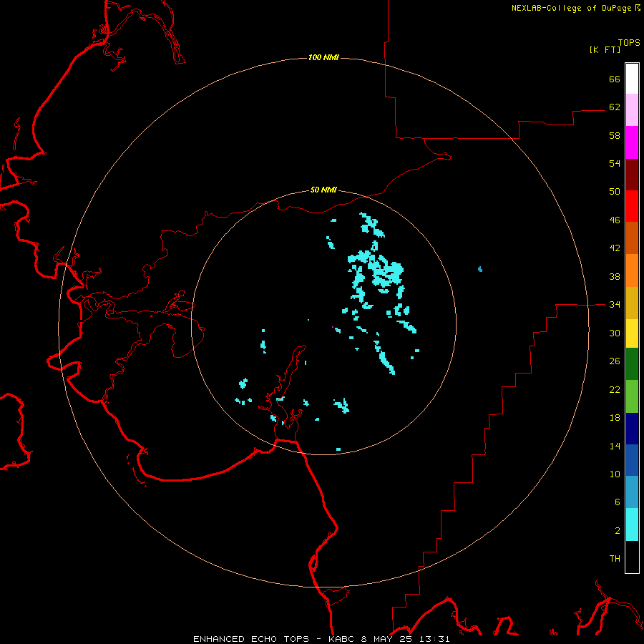
Task: Click the "100 NMI" range ring label
Action: (x=323, y=57)
